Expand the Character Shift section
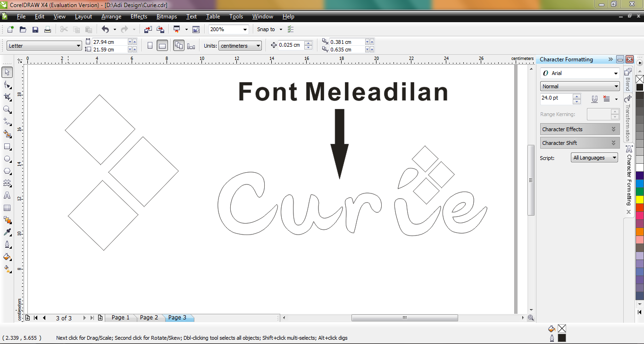The image size is (644, 344). coord(580,143)
